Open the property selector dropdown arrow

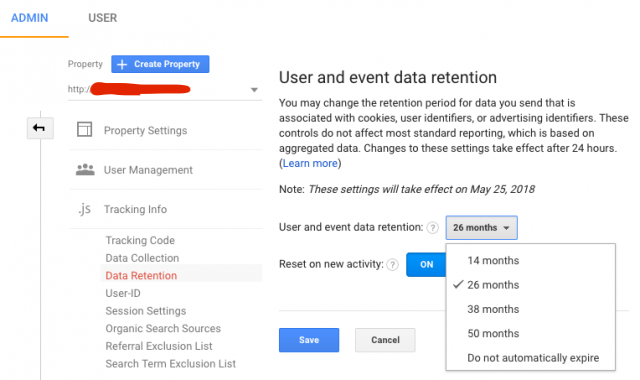(x=254, y=90)
